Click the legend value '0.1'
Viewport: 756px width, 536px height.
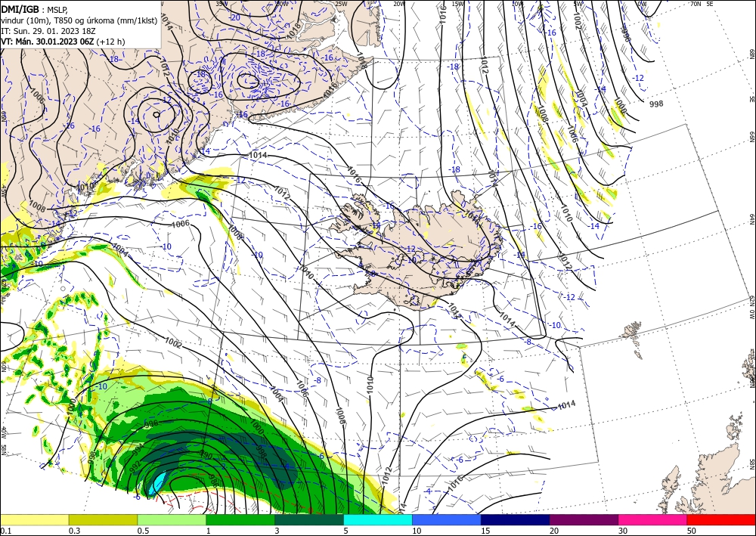(x=5, y=531)
